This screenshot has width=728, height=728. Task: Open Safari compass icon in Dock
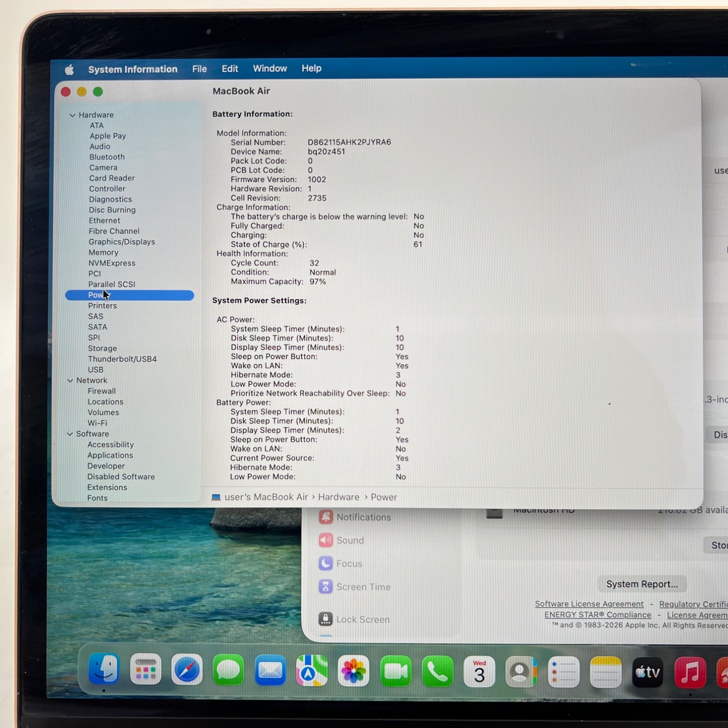187,670
